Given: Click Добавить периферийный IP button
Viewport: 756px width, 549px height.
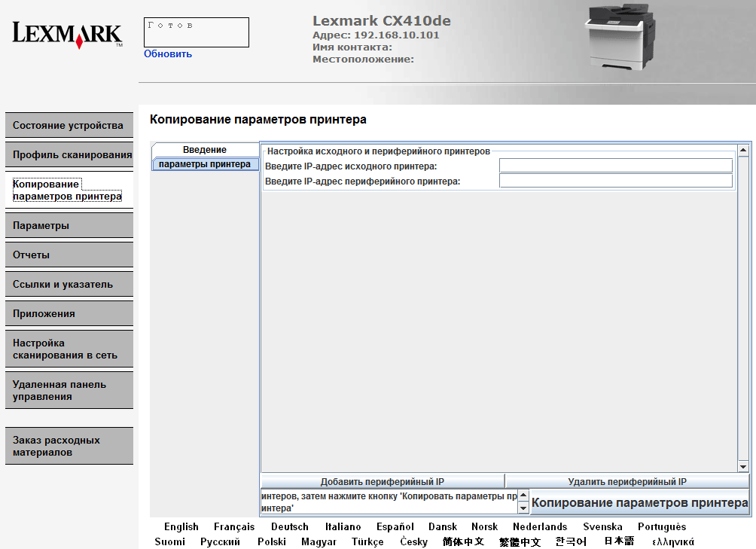Looking at the screenshot, I should (383, 481).
